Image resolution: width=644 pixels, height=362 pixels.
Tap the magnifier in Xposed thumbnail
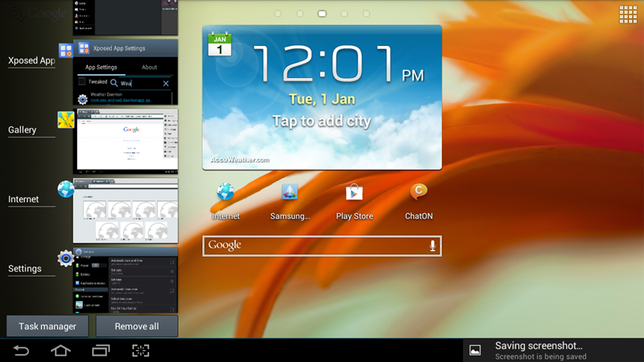(114, 83)
